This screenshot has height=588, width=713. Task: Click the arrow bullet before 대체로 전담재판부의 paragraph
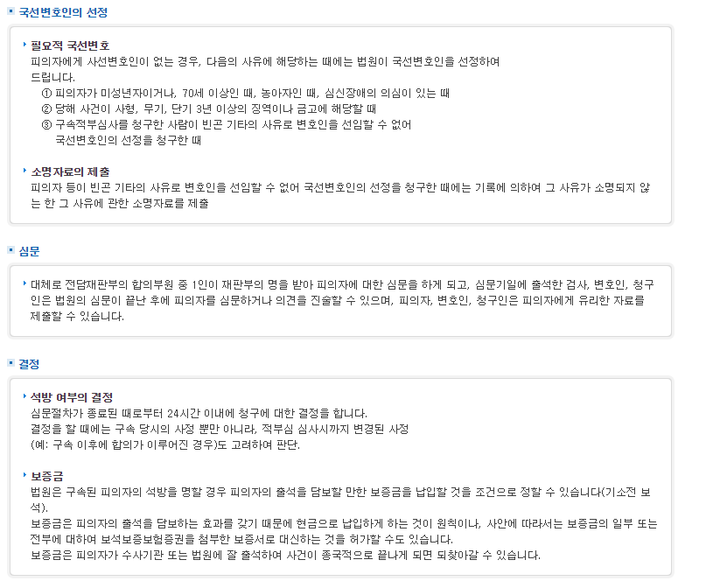(x=24, y=283)
